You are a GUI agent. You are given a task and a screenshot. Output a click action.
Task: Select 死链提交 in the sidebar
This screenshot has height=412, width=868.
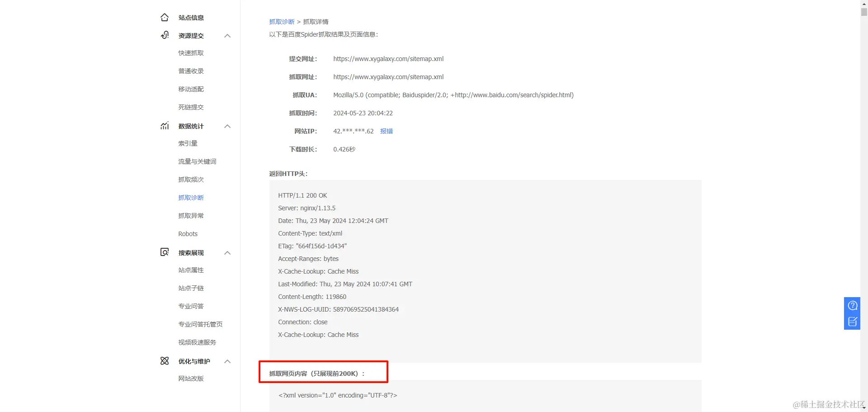pos(191,107)
